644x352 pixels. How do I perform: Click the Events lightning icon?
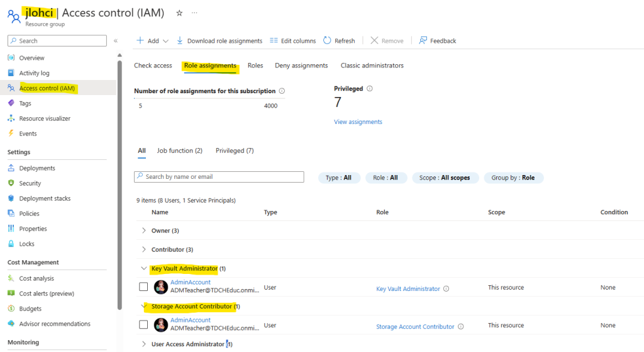coord(11,133)
